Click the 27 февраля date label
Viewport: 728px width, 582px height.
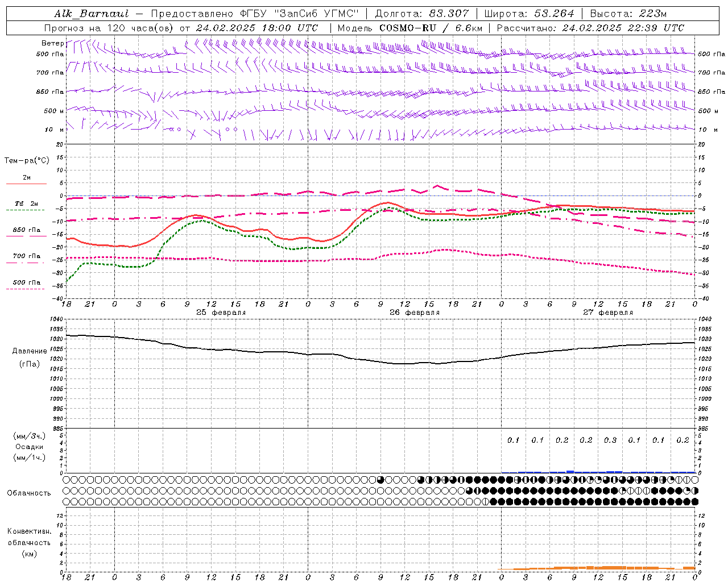point(608,313)
